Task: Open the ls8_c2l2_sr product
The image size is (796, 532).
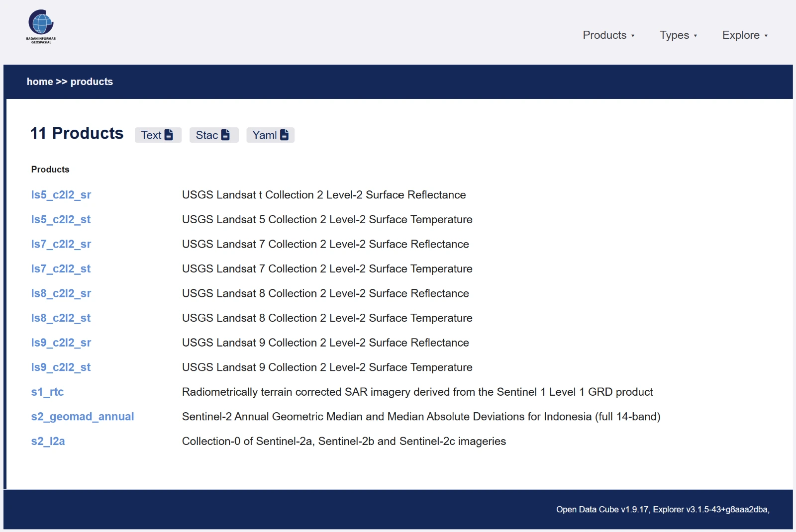Action: tap(61, 293)
